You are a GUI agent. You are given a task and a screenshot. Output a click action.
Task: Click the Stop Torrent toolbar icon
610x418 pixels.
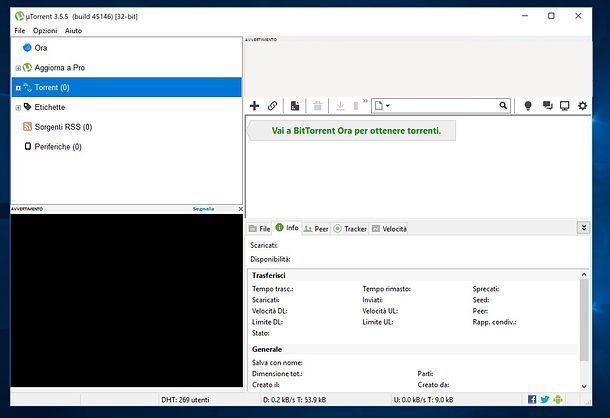point(356,105)
